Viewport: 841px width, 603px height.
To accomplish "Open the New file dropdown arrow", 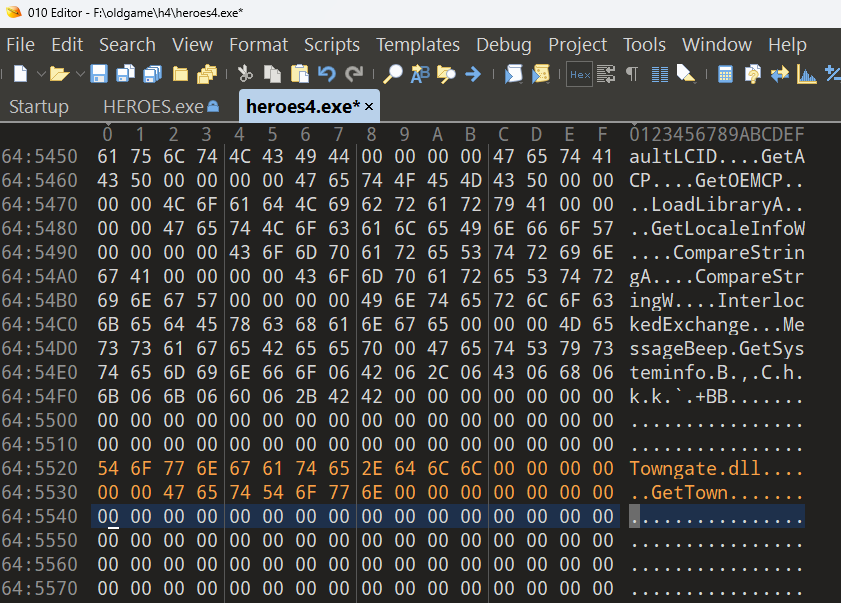I will (41, 73).
